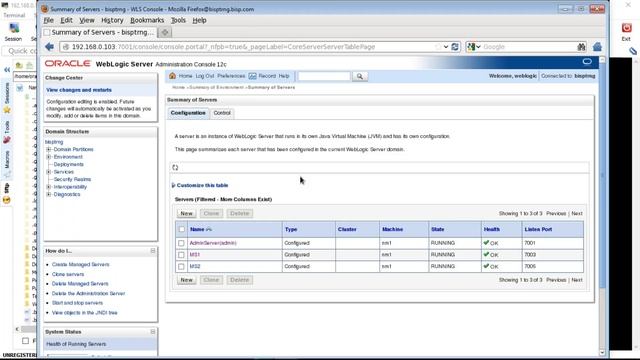Viewport: 640px width, 360px height.
Task: Click the Firefox home icon
Action: point(597,47)
